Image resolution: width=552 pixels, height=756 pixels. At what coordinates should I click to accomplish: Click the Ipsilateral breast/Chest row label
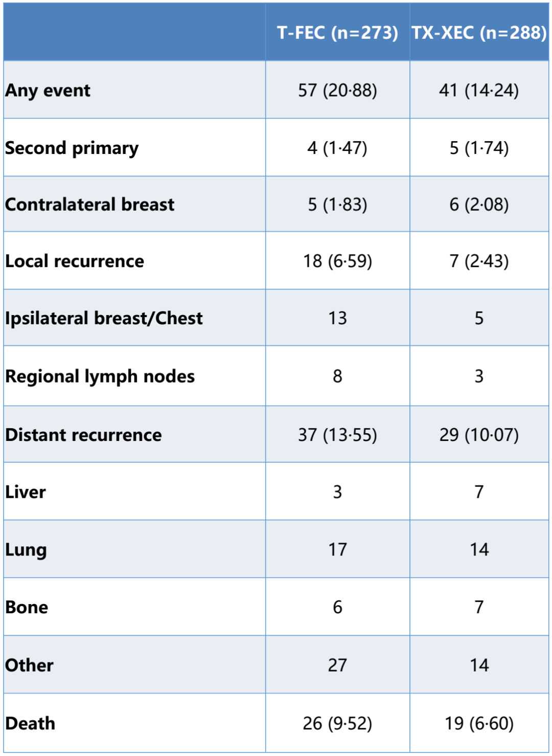tap(104, 318)
